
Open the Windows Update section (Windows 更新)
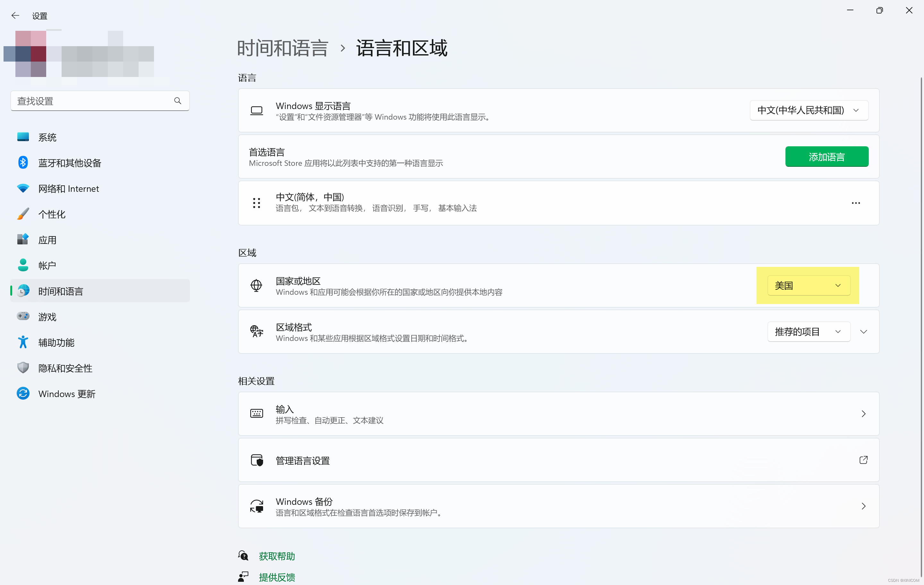click(66, 394)
